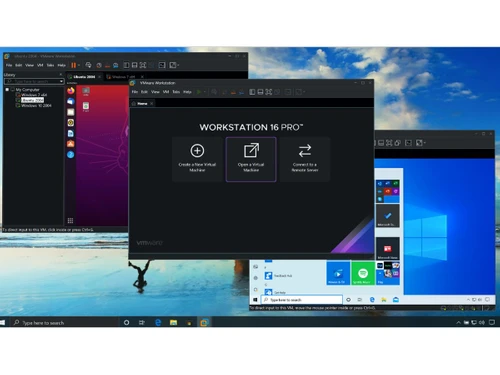The width and height of the screenshot is (500, 375).
Task: Click green power-on play button in front window
Action: click(x=199, y=92)
